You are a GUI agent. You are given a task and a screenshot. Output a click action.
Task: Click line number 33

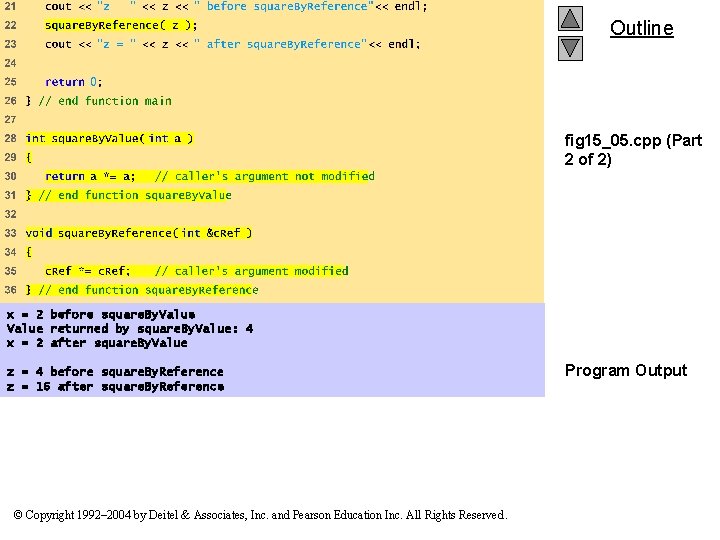coord(10,233)
